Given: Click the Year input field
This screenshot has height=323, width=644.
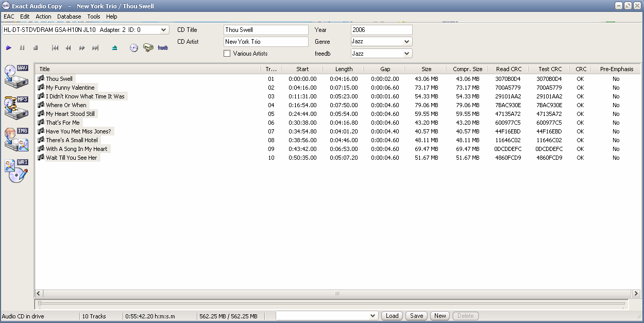Looking at the screenshot, I should 381,30.
